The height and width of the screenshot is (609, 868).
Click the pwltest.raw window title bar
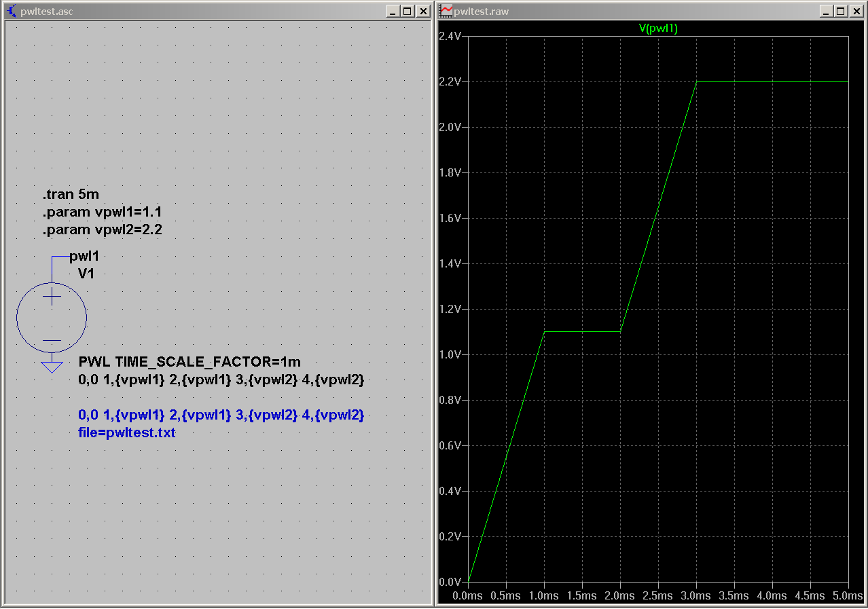[x=651, y=11]
